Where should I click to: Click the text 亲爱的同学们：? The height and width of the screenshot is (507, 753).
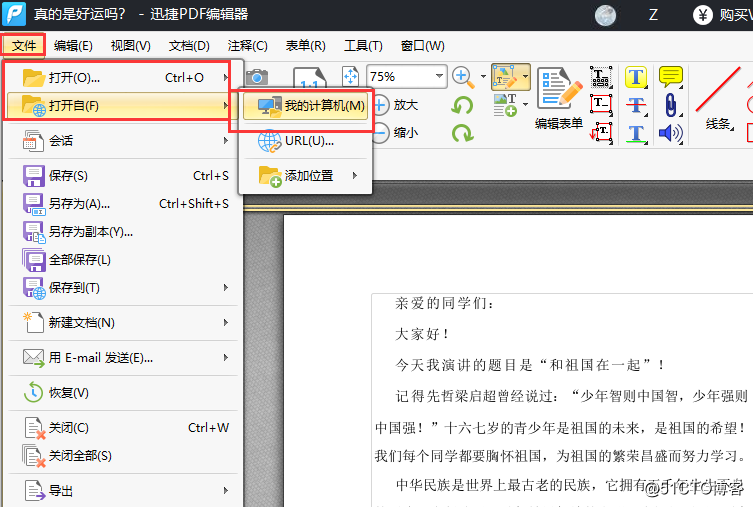tap(444, 303)
